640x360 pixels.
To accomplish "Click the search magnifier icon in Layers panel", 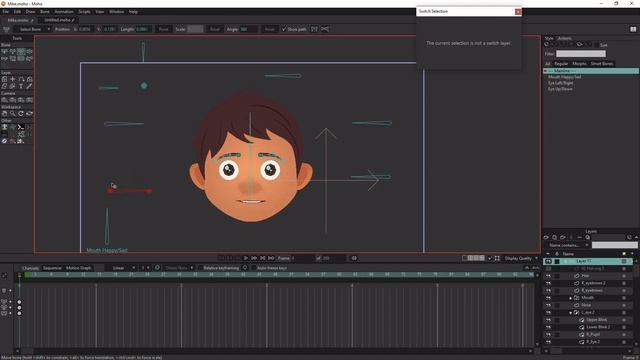I will tap(588, 237).
